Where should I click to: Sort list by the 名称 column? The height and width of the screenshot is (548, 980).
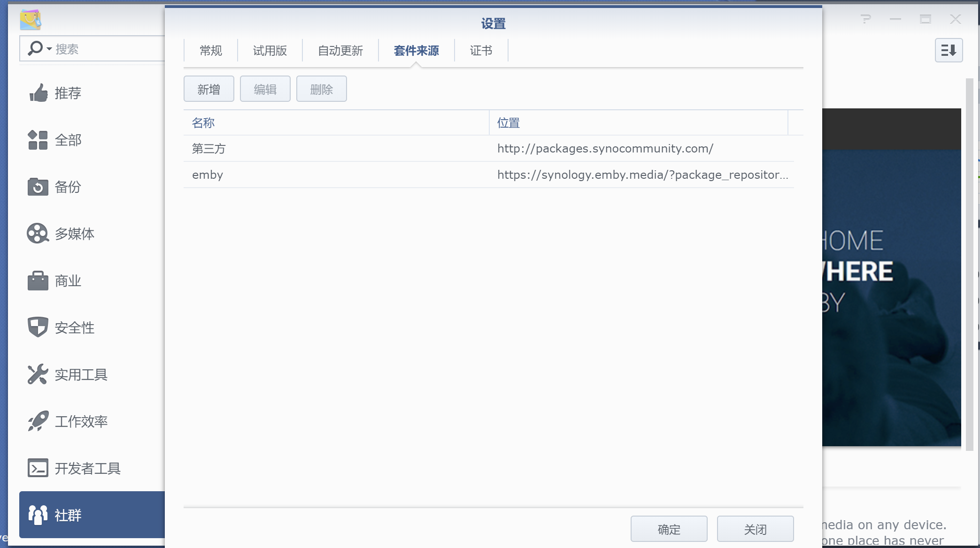(203, 122)
